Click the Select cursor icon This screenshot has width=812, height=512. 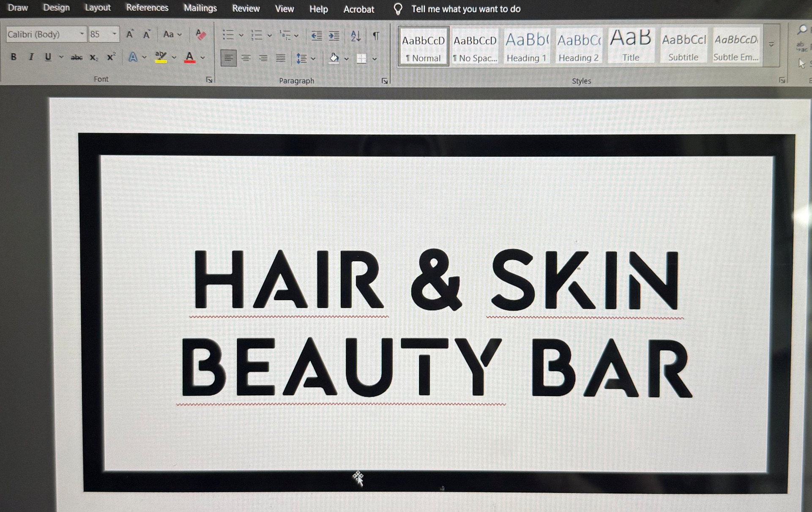pos(801,64)
